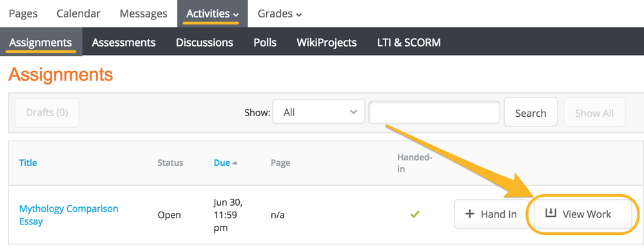
Task: Click the Search button
Action: (531, 112)
